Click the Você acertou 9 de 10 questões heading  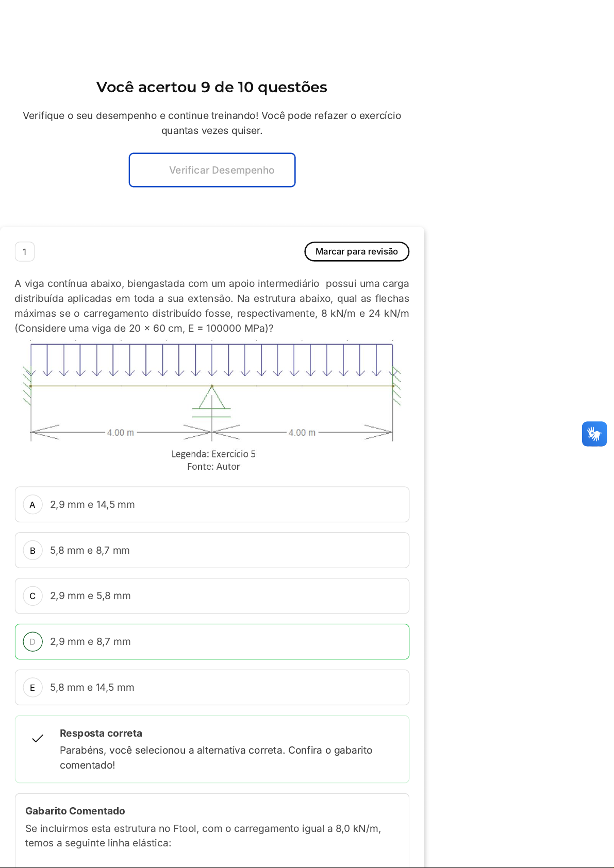click(212, 87)
